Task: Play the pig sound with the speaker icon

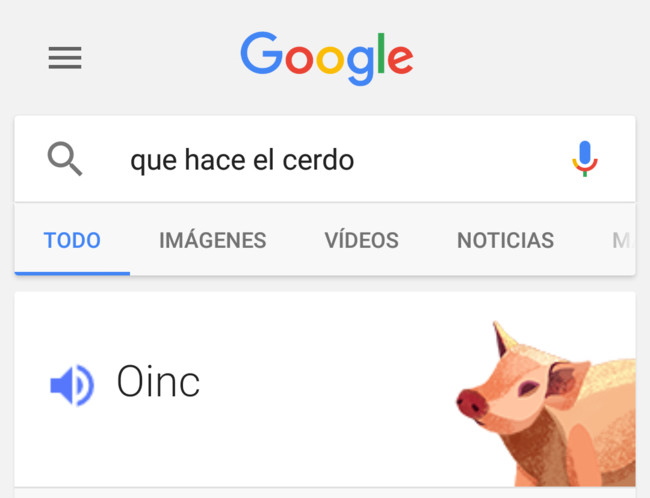Action: (x=71, y=385)
